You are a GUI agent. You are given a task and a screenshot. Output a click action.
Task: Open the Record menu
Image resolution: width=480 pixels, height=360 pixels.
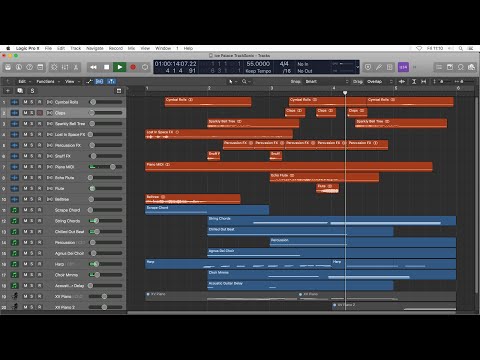tap(116, 48)
